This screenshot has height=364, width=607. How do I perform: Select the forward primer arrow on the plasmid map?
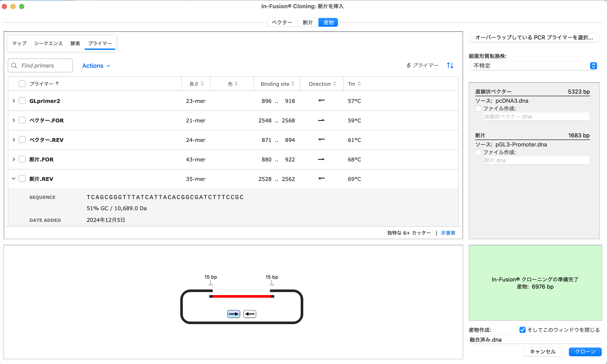point(233,314)
